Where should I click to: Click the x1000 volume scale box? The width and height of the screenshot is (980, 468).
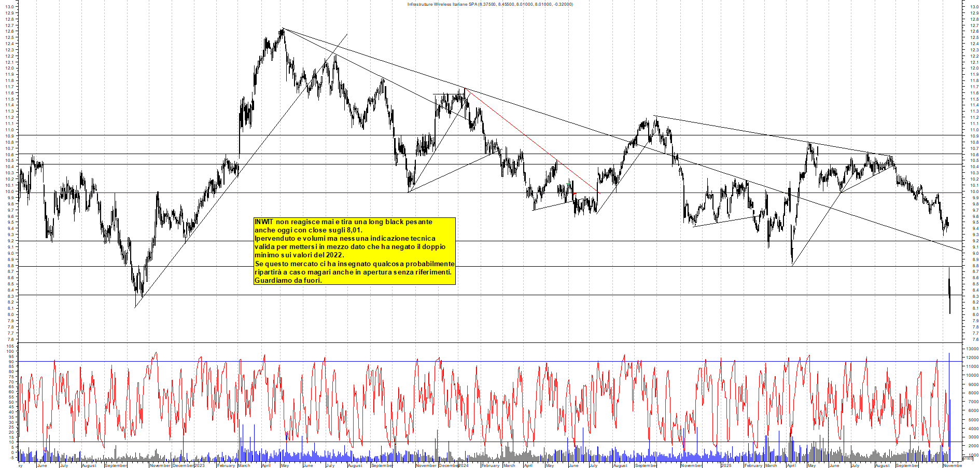(x=968, y=459)
